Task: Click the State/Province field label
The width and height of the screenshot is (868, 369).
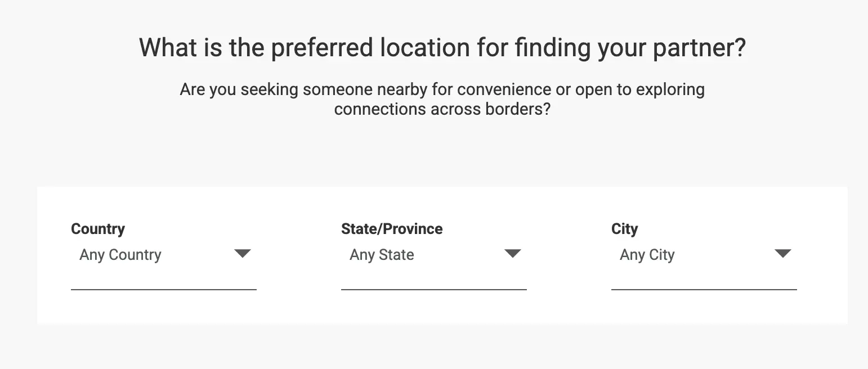Action: pyautogui.click(x=392, y=229)
